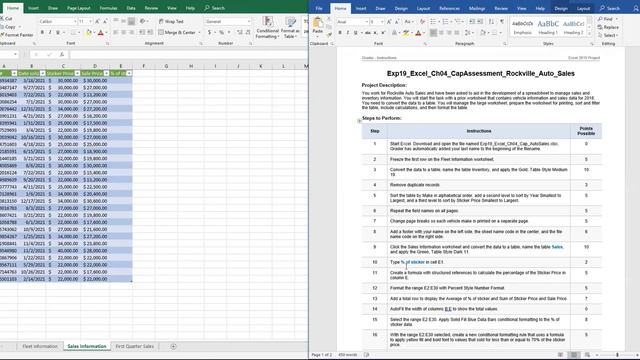The height and width of the screenshot is (360, 640).
Task: Select Word's Align Left paragraph icon
Action: (433, 33)
